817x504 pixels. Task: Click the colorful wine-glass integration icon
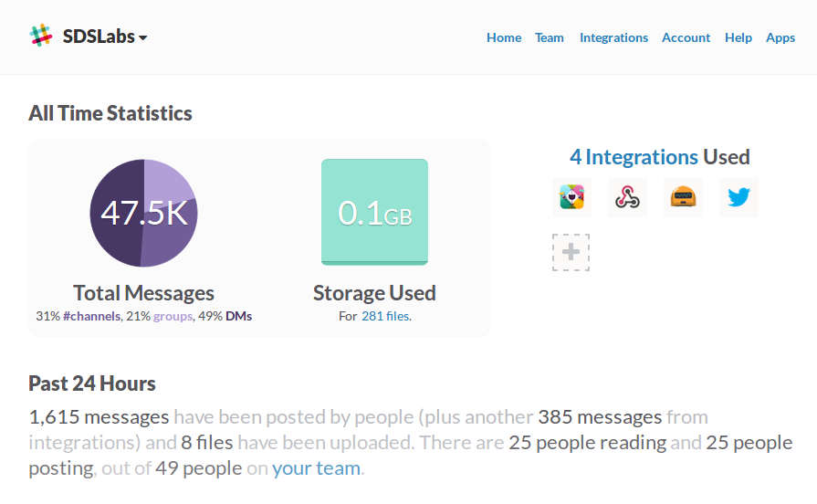(x=571, y=197)
